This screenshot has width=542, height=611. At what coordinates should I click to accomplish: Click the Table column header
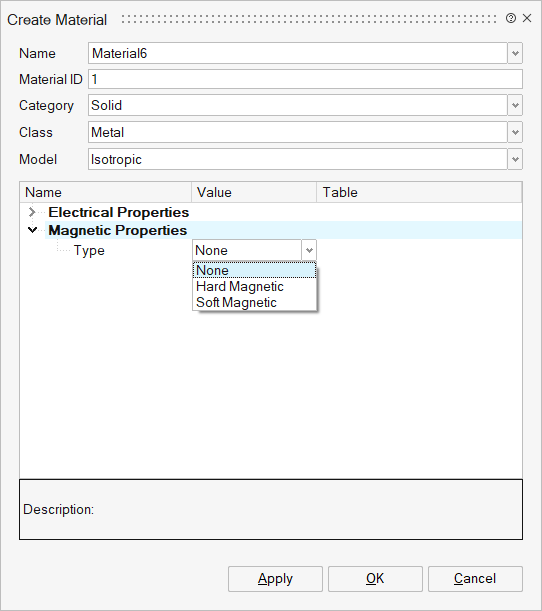[419, 192]
